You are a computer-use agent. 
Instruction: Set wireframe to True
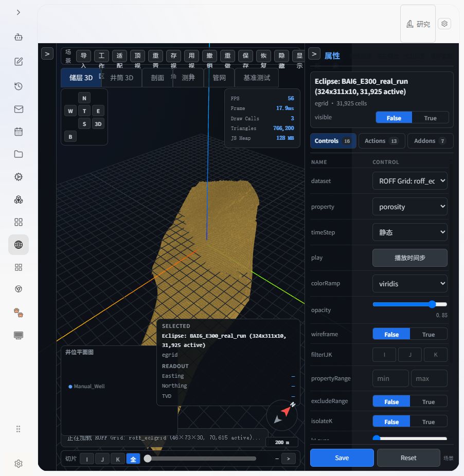pyautogui.click(x=429, y=334)
